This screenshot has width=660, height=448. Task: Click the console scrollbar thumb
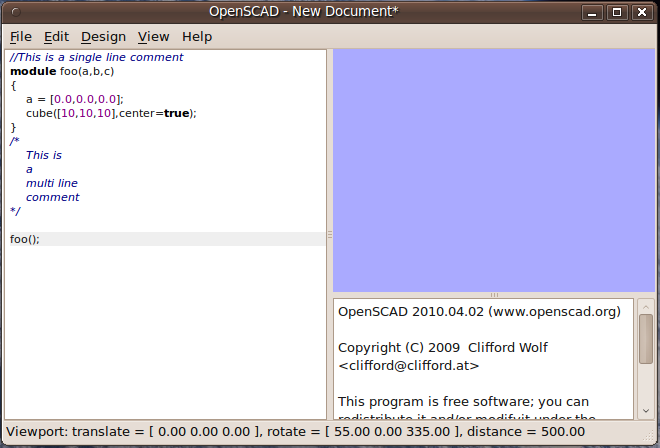click(x=646, y=339)
